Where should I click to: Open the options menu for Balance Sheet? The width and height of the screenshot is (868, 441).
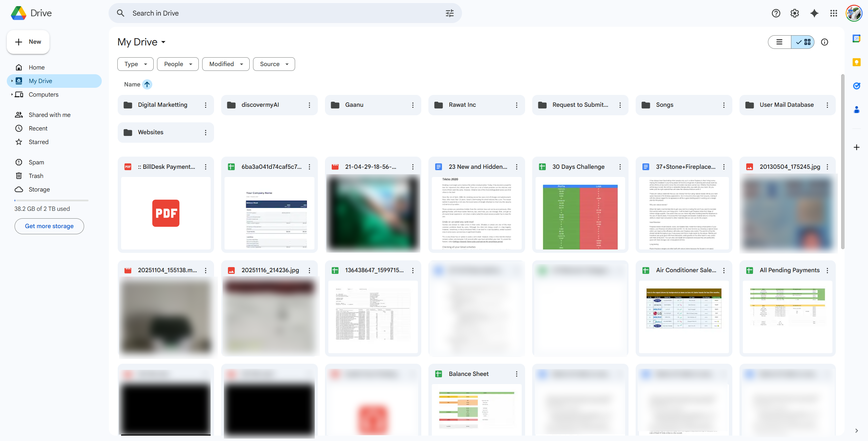516,374
